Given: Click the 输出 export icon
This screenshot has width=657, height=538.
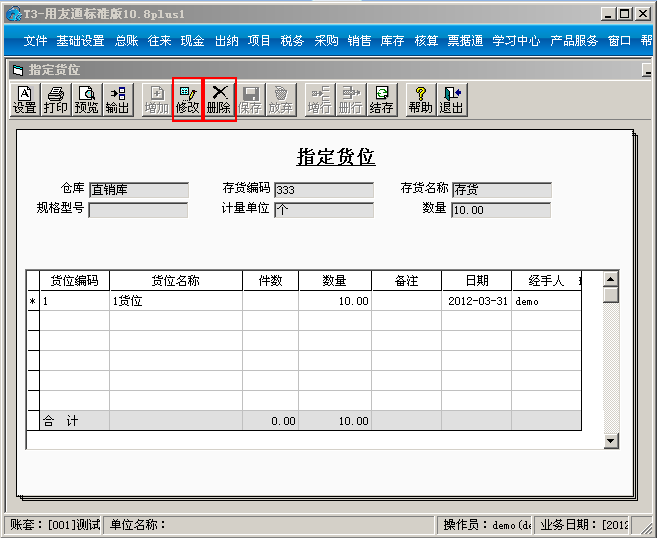Looking at the screenshot, I should pyautogui.click(x=118, y=100).
